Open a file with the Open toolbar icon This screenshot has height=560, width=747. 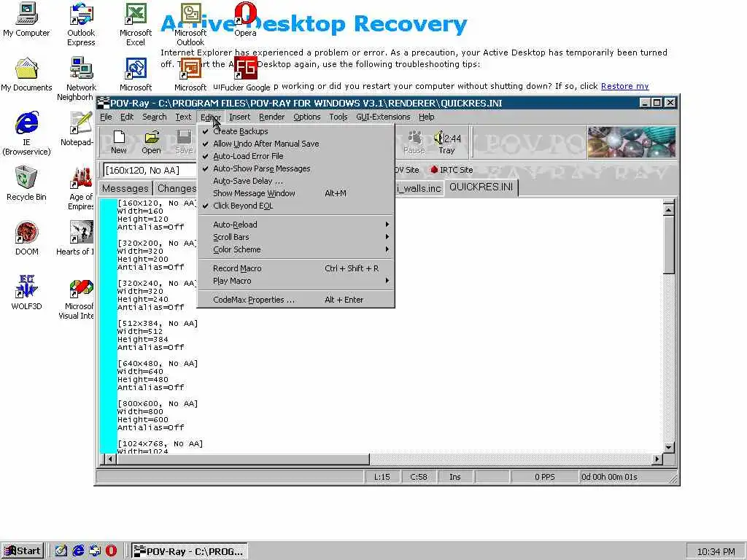pos(151,142)
